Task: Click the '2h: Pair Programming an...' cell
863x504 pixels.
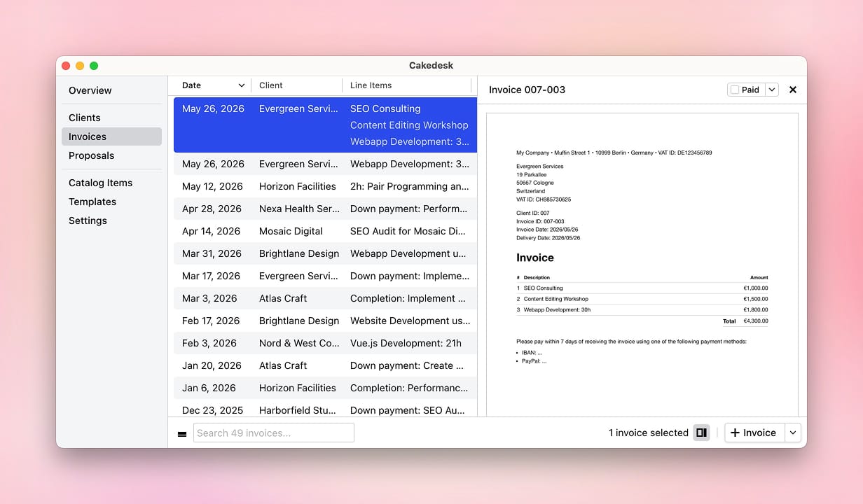Action: pos(410,186)
